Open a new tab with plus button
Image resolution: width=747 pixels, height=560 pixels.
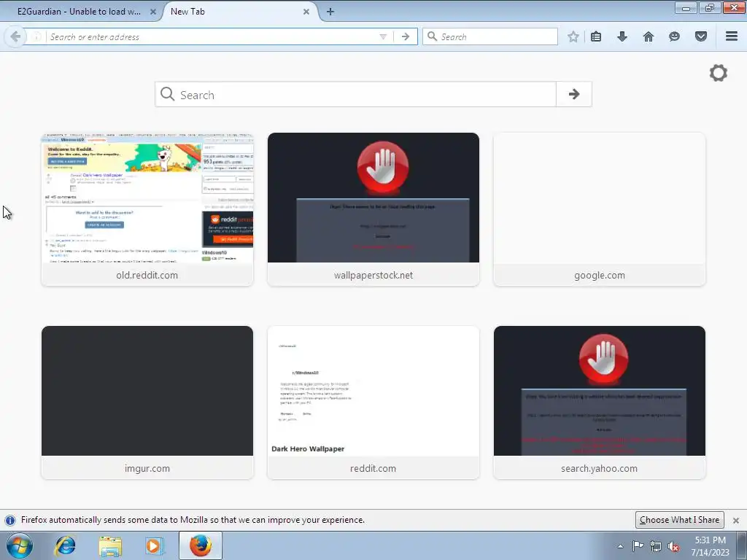[x=330, y=12]
